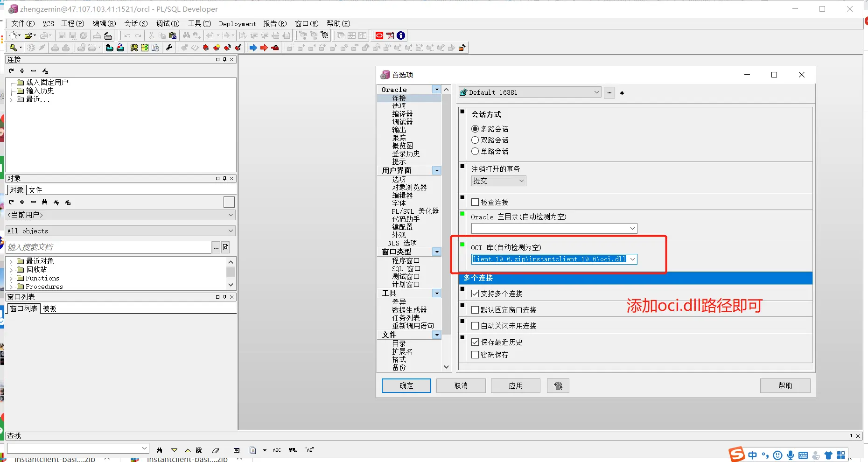
Task: Click the wrench preferences toolbar icon
Action: [x=169, y=48]
